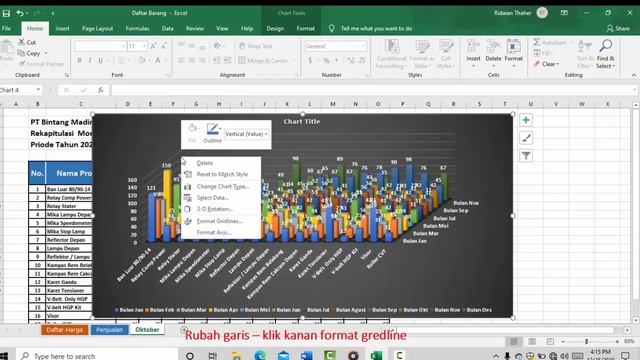Viewport: 640px width, 360px height.
Task: Switch to Page Break Preview view
Action: pos(550,341)
